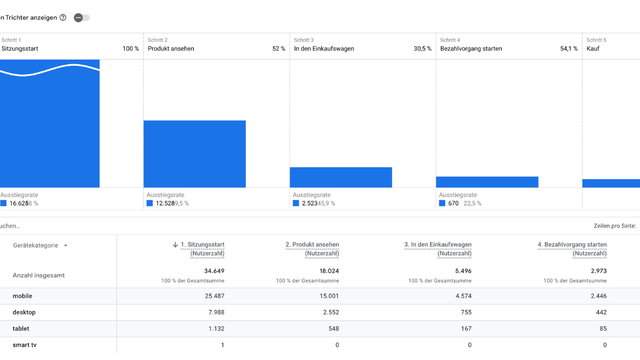Click the 52 % completion rate value
The width and height of the screenshot is (640, 360).
point(279,49)
